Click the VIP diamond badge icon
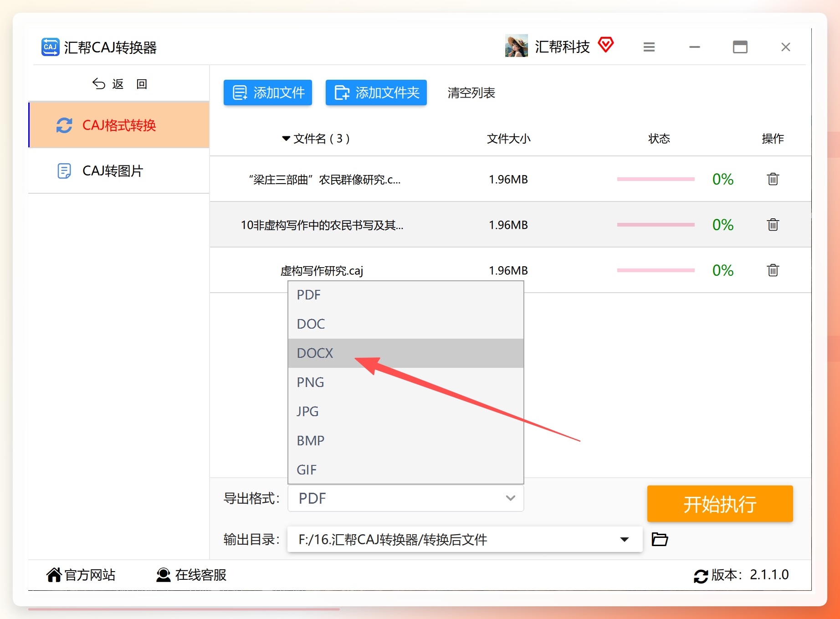Viewport: 840px width, 619px height. coord(606,45)
